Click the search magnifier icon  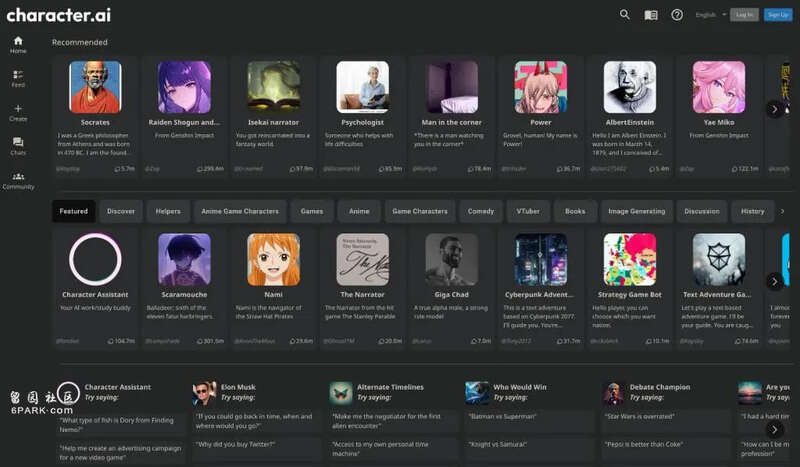(x=625, y=15)
